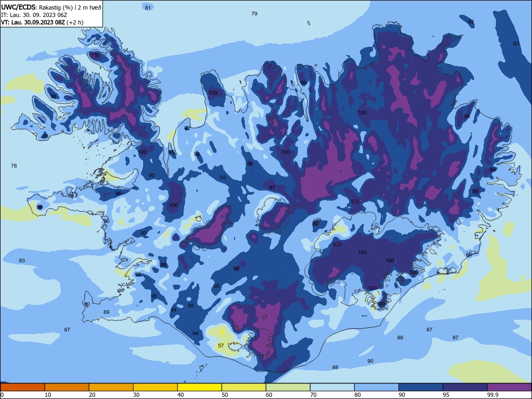Viewport: 532px width, 399px height.
Task: Click the 83 humidity value over the sea
Action: pos(22,260)
